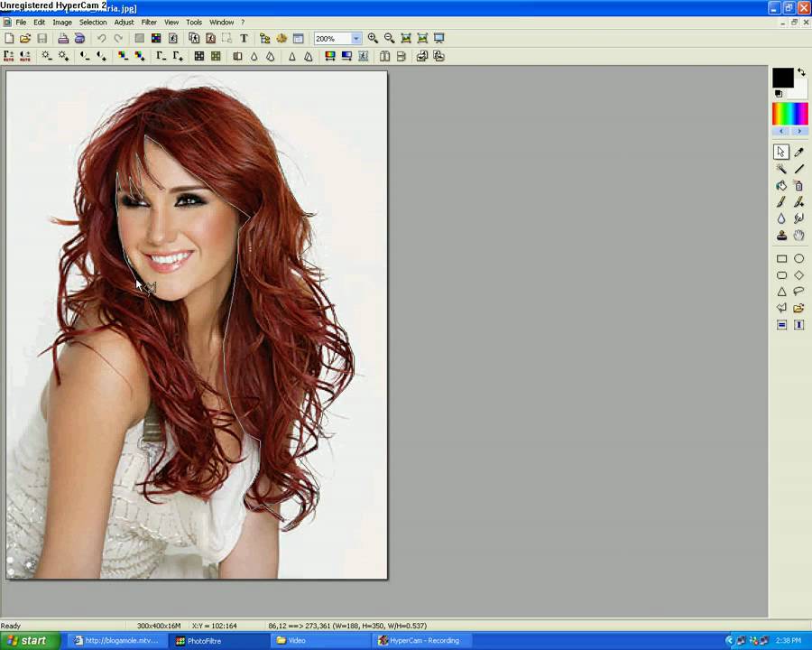812x650 pixels.
Task: Decrease gamma with Gamma minus icon
Action: [x=161, y=56]
